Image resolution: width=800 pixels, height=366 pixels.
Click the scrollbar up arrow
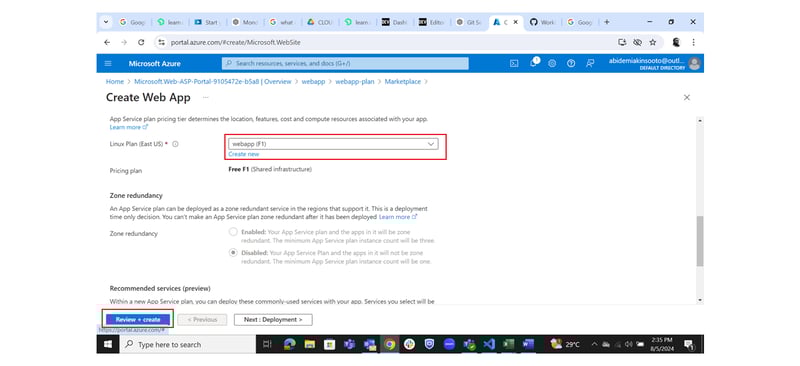[700, 120]
